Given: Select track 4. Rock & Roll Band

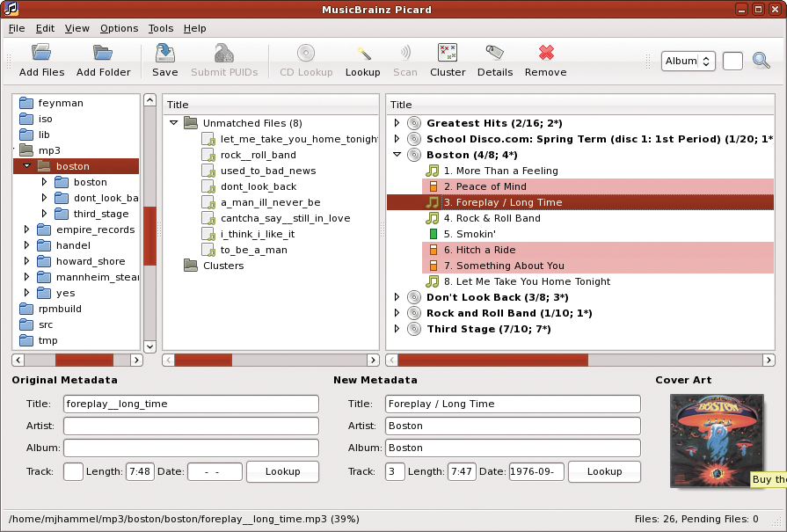Looking at the screenshot, I should pos(492,218).
